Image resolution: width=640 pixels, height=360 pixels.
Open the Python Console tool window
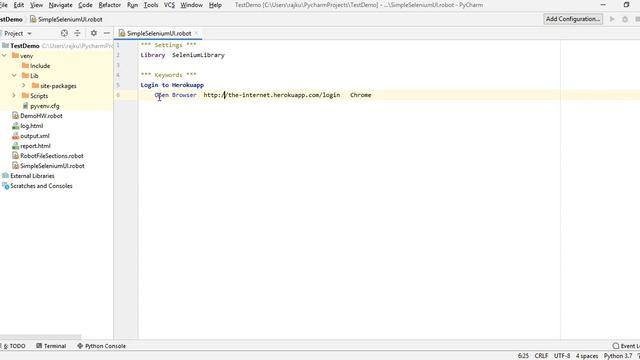101,346
